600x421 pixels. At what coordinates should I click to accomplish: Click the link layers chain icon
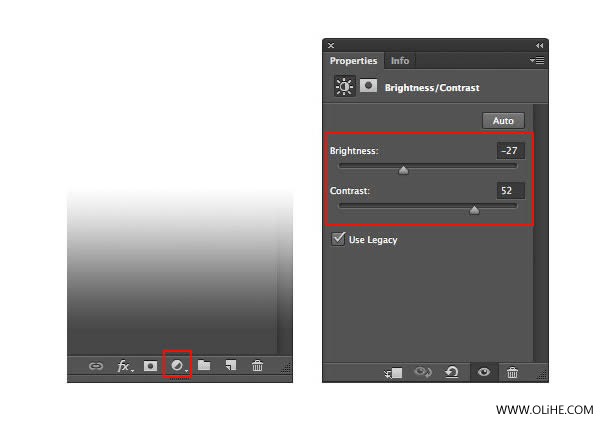click(96, 366)
